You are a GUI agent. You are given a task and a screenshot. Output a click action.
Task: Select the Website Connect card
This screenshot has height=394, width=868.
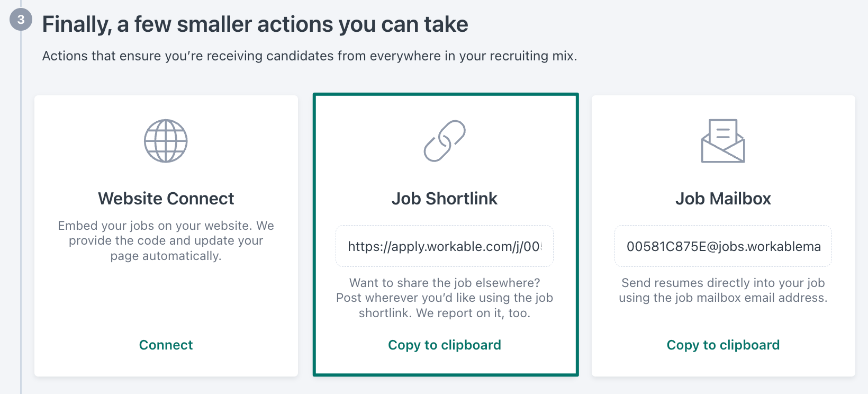click(x=166, y=236)
